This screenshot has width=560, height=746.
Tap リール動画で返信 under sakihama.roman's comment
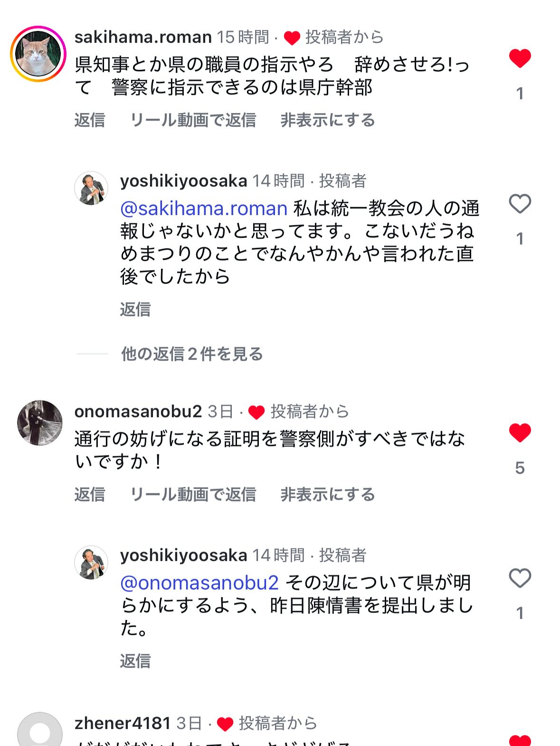[x=193, y=120]
